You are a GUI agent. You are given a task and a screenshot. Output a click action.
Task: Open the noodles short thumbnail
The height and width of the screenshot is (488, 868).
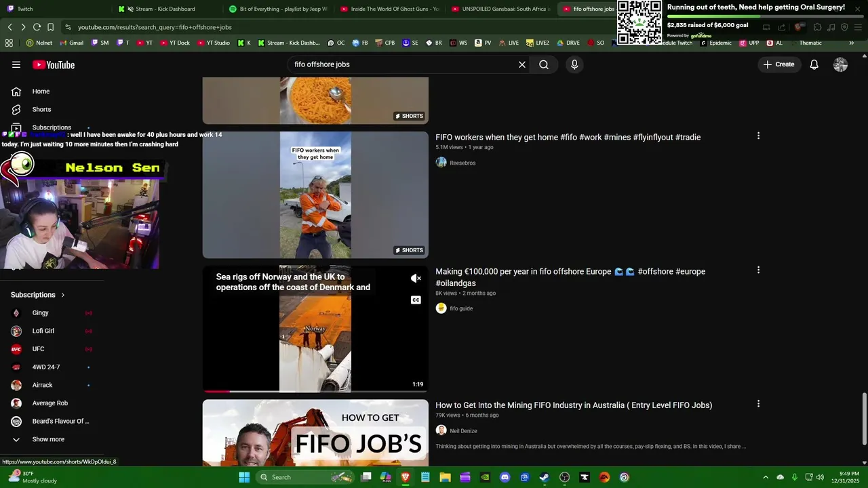(315, 100)
